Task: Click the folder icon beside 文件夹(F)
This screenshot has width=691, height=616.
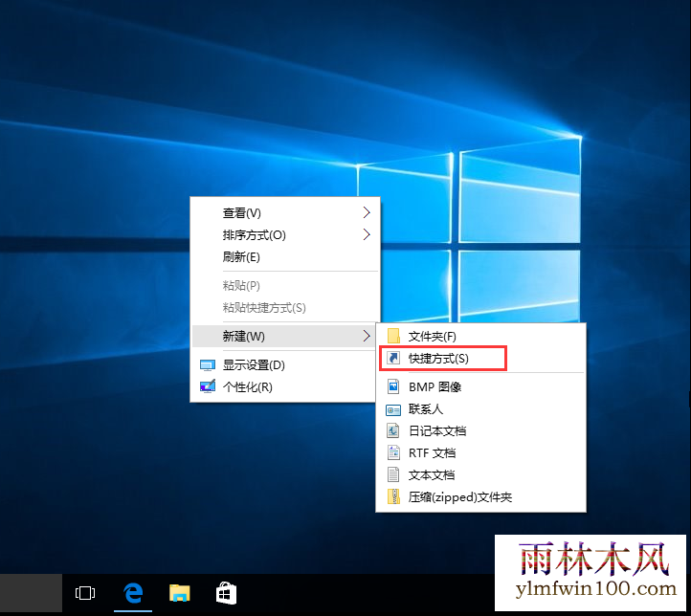Action: click(393, 336)
